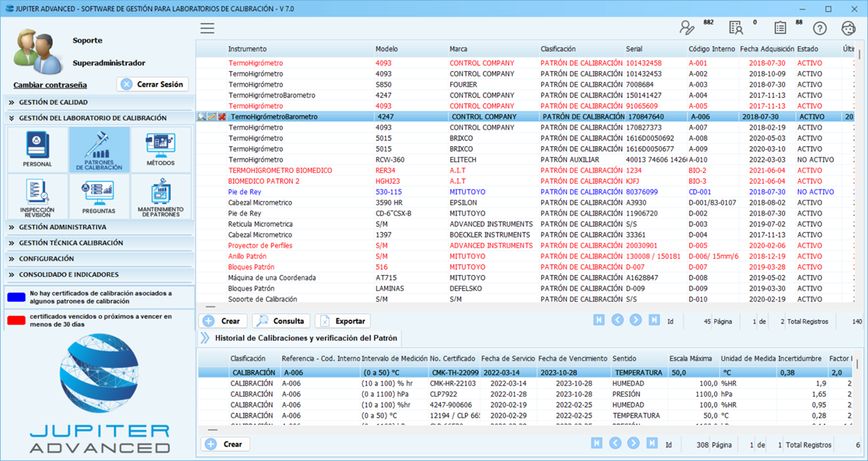Open the hamburger menu icon
Screen dimensions: 868x461
[208, 28]
